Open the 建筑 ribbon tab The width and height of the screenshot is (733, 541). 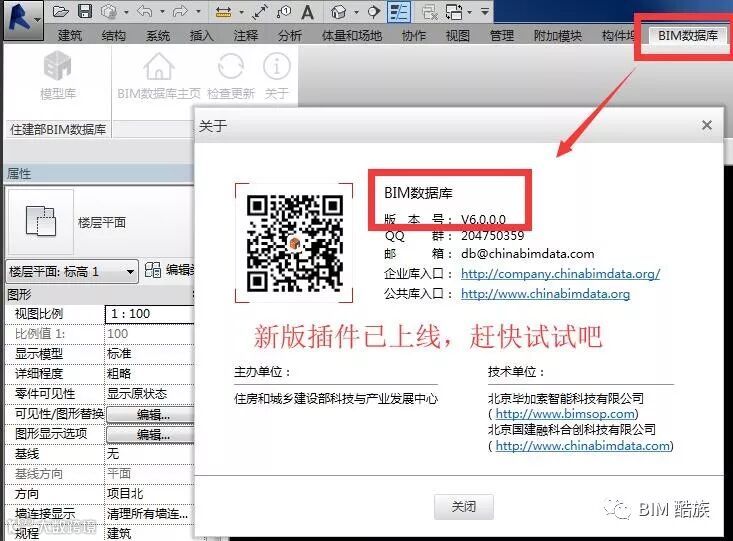click(70, 36)
